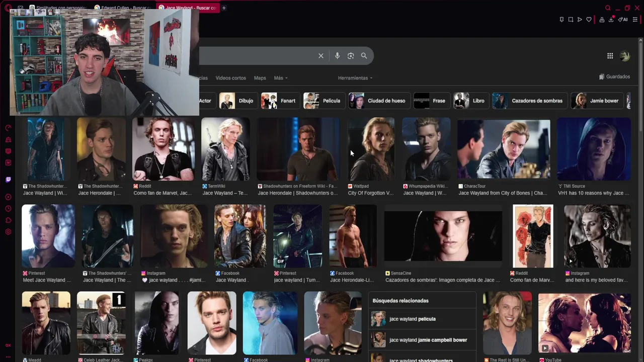Open the Opera tab search magnifier icon
644x362 pixels.
(608, 8)
